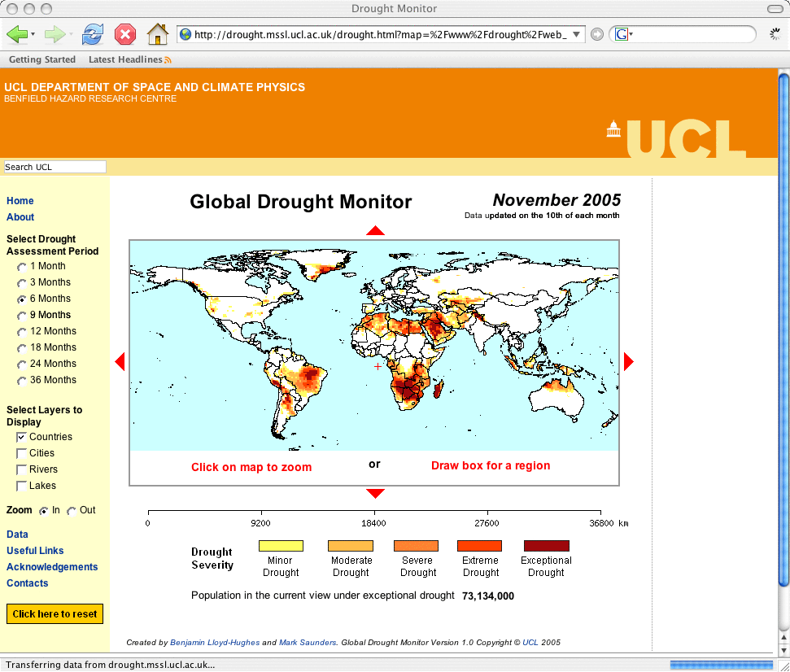Open the URL history dropdown arrow
The width and height of the screenshot is (790, 672).
coord(577,34)
